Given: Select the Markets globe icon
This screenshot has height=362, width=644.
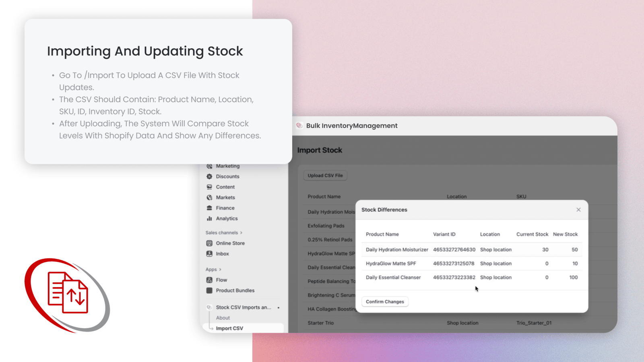Looking at the screenshot, I should (210, 197).
